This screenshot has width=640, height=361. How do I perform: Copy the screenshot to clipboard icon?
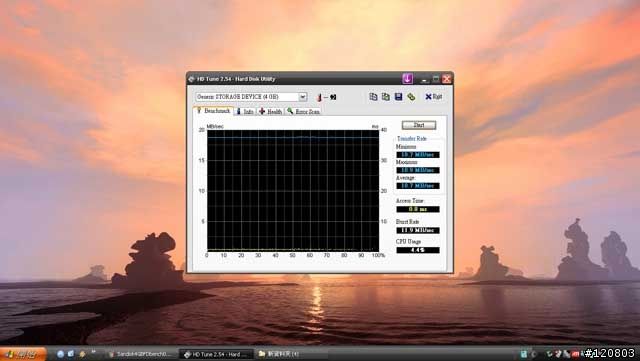[x=386, y=97]
